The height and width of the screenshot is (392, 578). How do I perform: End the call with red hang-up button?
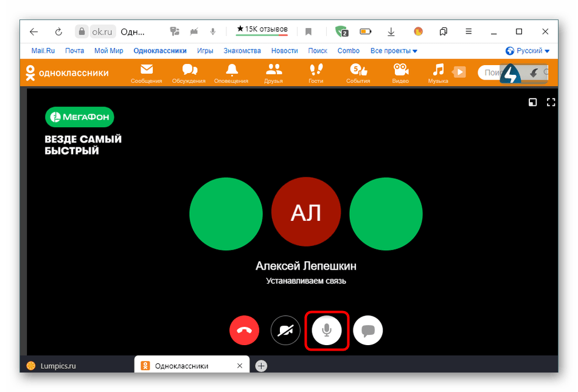pyautogui.click(x=245, y=331)
